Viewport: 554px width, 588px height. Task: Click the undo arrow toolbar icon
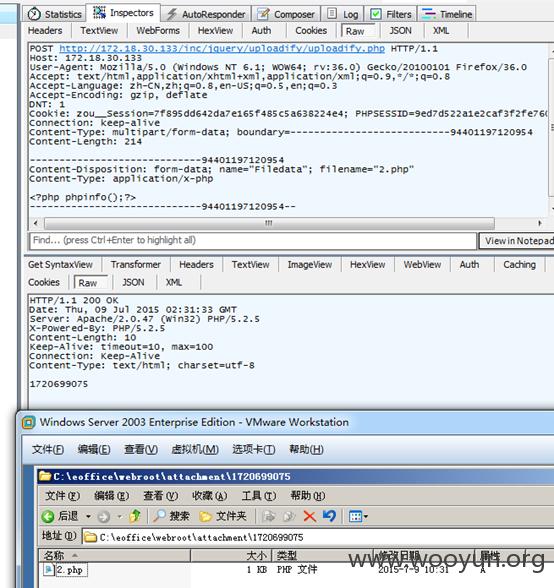(329, 516)
